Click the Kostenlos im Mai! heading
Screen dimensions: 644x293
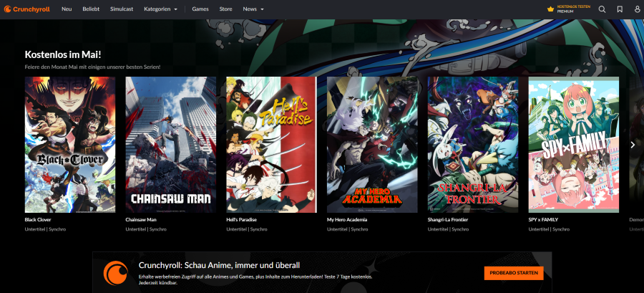(63, 54)
